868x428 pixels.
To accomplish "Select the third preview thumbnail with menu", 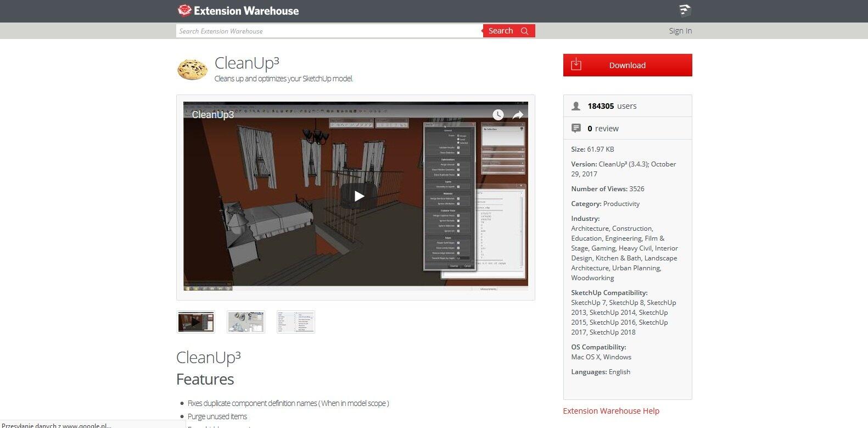I will click(296, 322).
